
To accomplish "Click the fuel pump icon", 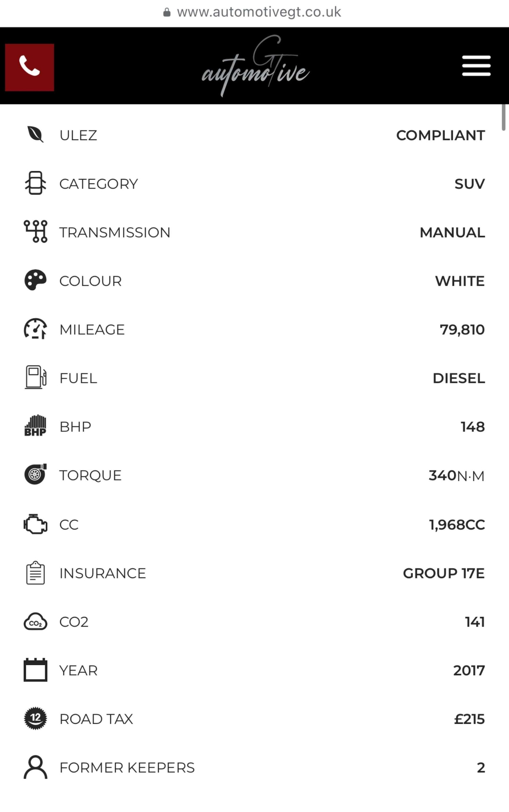I will pos(35,377).
